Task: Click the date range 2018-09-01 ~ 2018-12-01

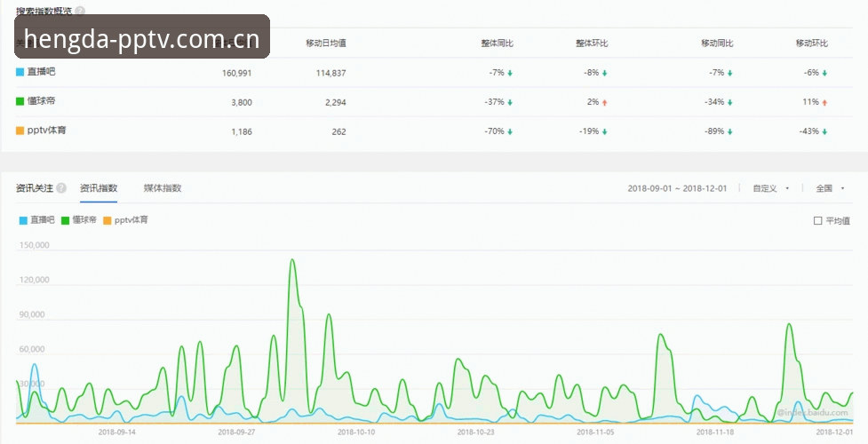Action: click(x=677, y=188)
